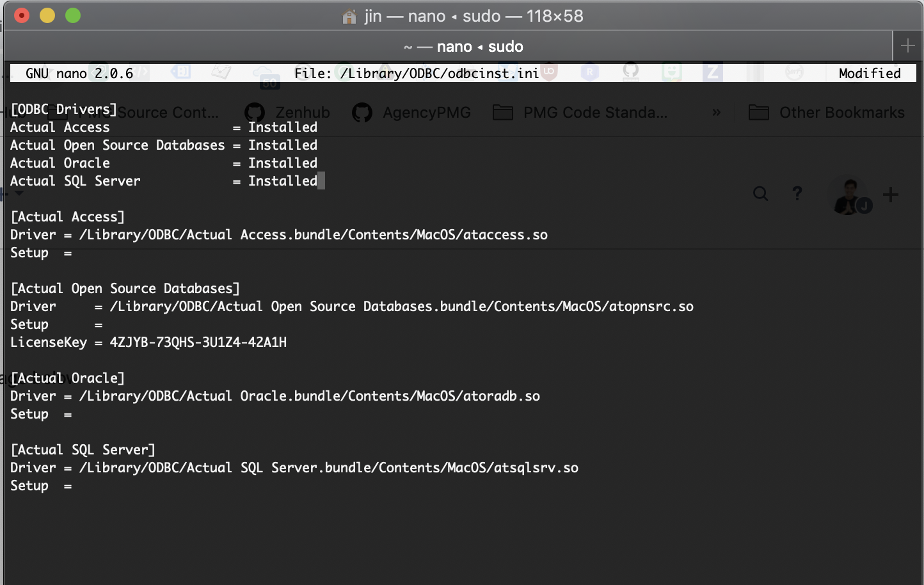Click the uBlock shield extension icon behind
The image size is (924, 585).
(549, 72)
